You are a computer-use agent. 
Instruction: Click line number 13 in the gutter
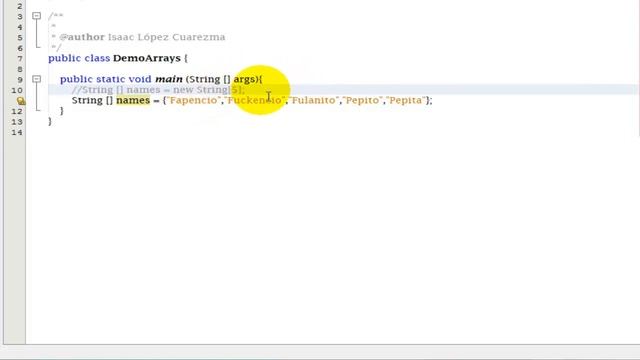(x=17, y=122)
